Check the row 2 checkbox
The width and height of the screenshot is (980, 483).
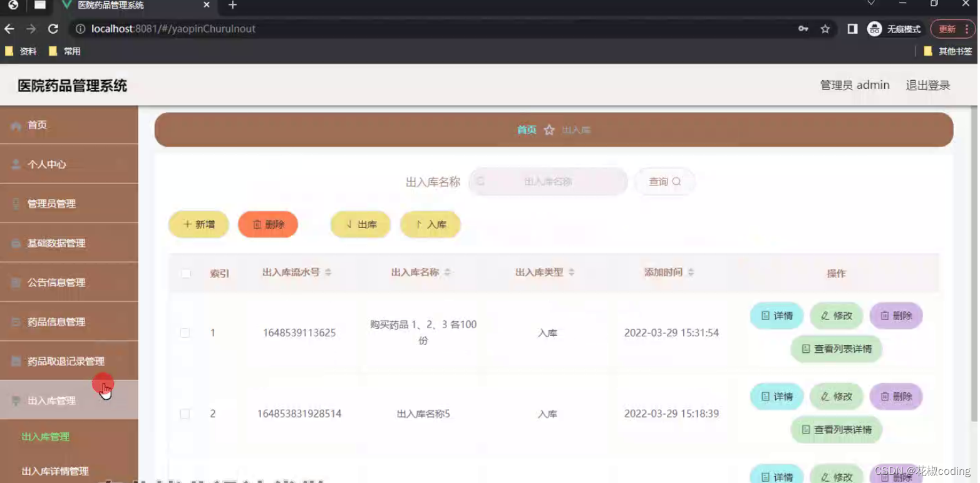pyautogui.click(x=185, y=413)
